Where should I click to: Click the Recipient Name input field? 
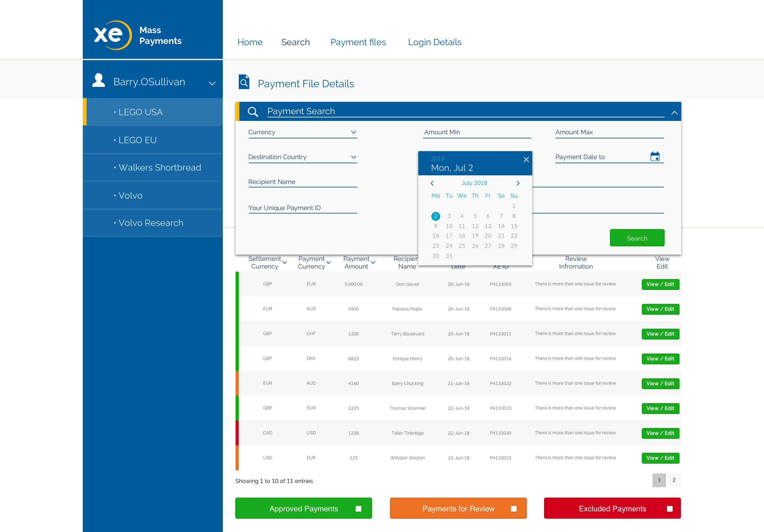[302, 182]
